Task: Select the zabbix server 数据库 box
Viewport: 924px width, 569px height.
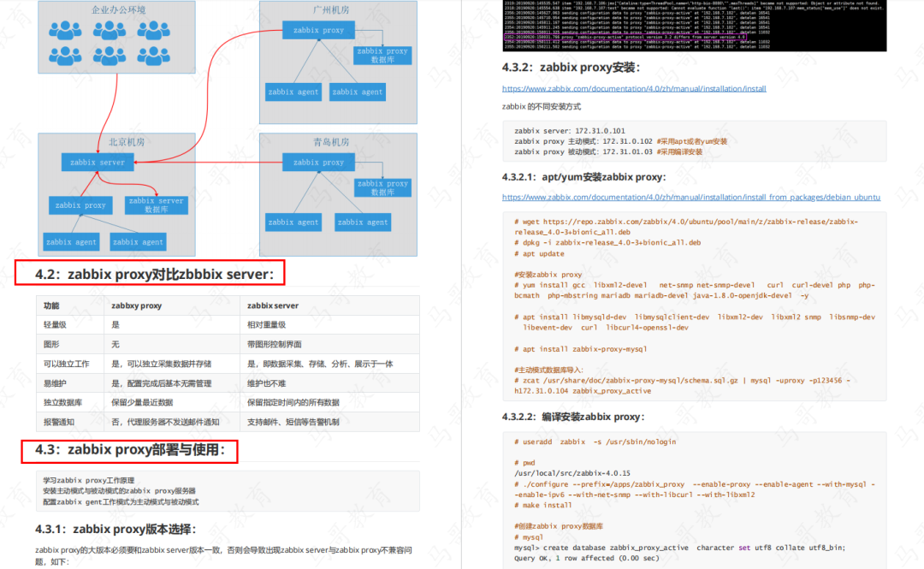Action: coord(157,205)
